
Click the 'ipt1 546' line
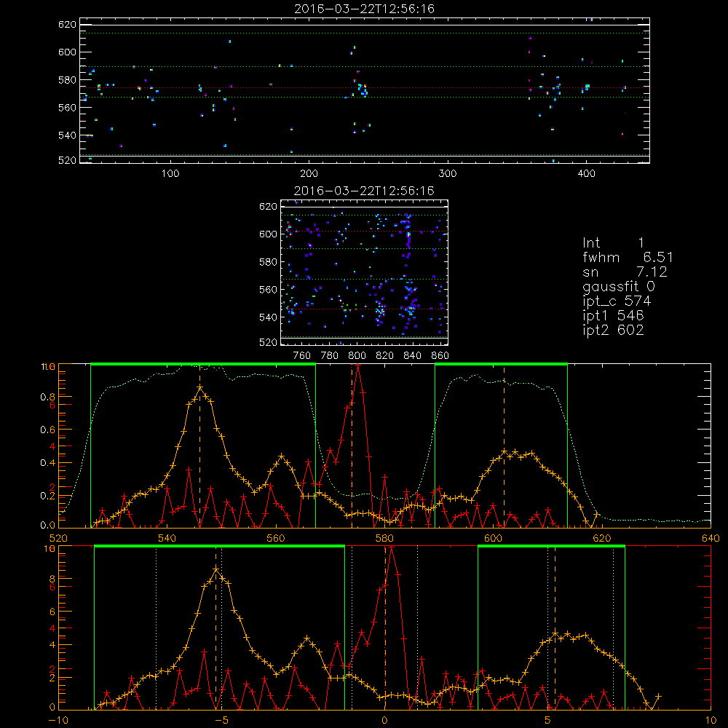pos(613,316)
